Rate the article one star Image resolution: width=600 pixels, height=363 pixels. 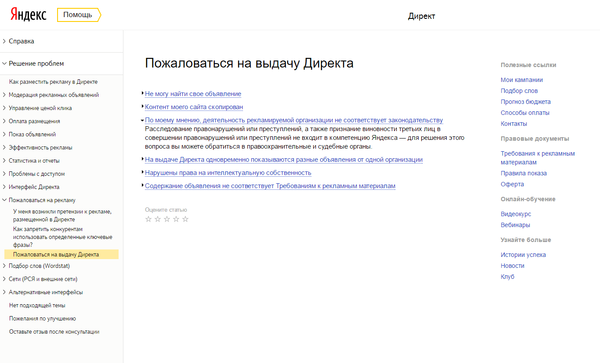pos(148,219)
